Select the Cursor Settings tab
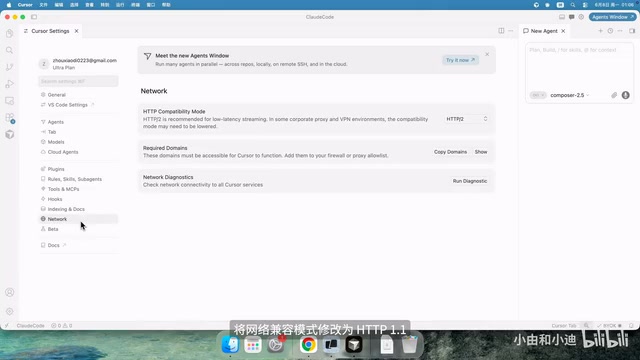This screenshot has height=360, width=640. (50, 31)
